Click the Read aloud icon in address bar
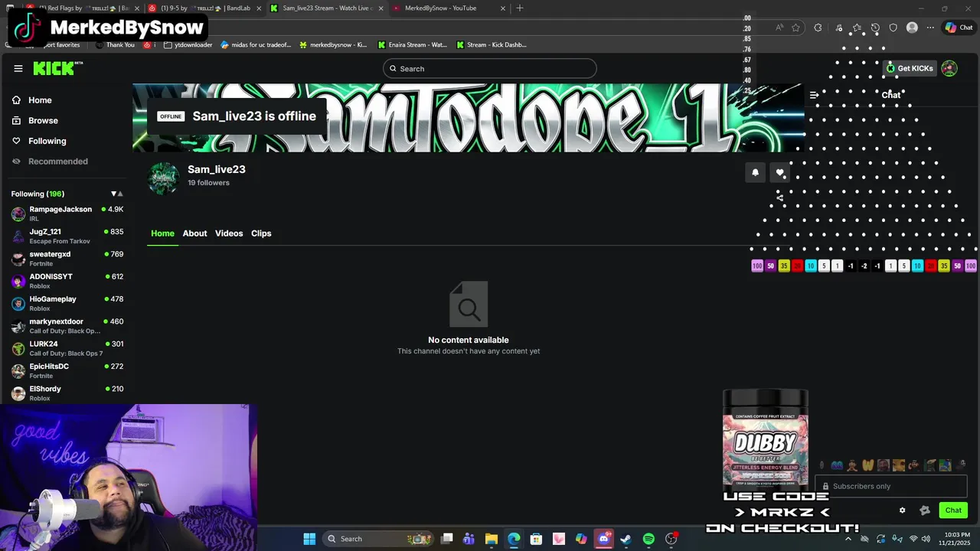 tap(779, 28)
